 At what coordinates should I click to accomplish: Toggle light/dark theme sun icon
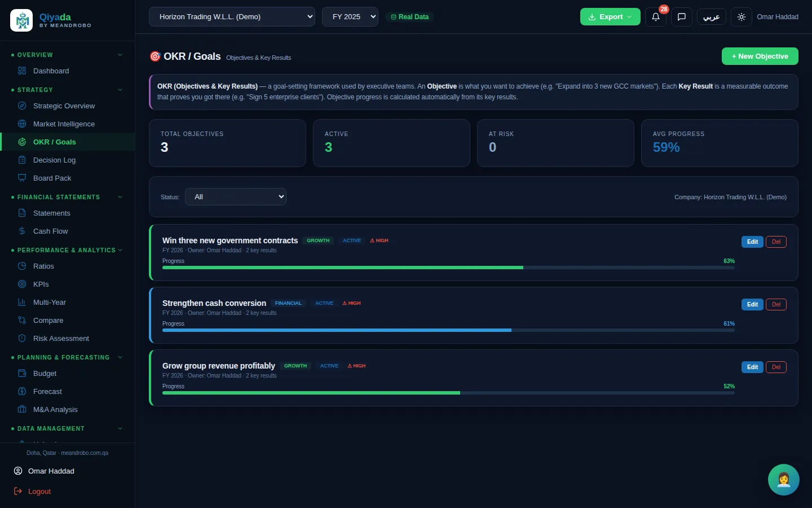pos(741,17)
